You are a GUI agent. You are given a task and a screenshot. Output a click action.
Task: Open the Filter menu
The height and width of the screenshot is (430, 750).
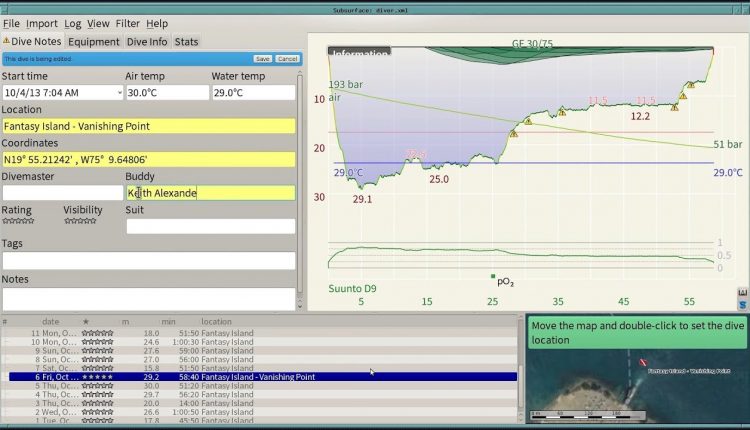pyautogui.click(x=128, y=23)
